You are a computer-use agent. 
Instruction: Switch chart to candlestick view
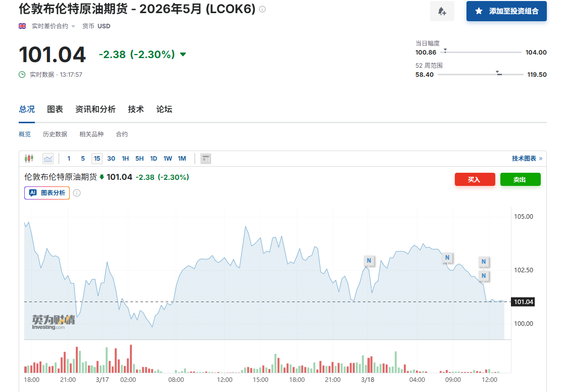tap(29, 158)
